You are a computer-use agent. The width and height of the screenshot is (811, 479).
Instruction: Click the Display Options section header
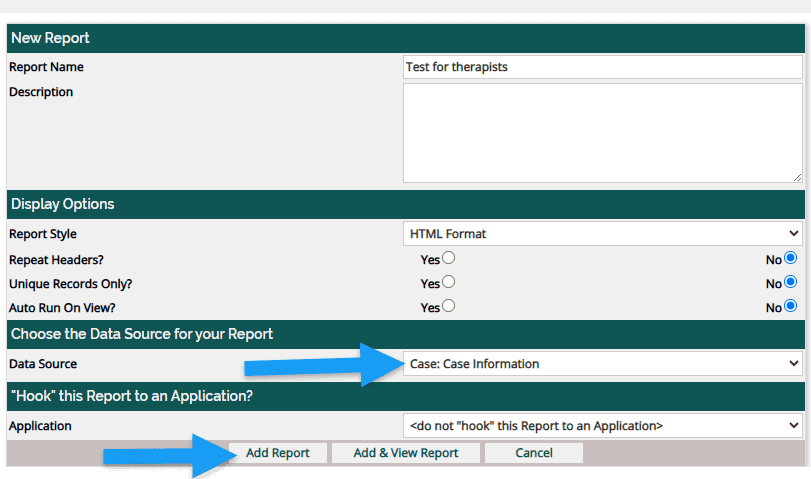[62, 204]
